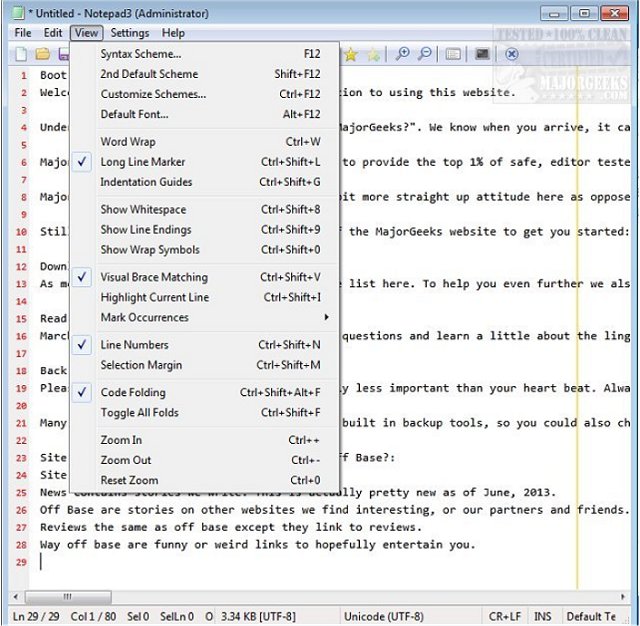The image size is (640, 626).
Task: Toggle the Code Folding option
Action: coord(205,393)
